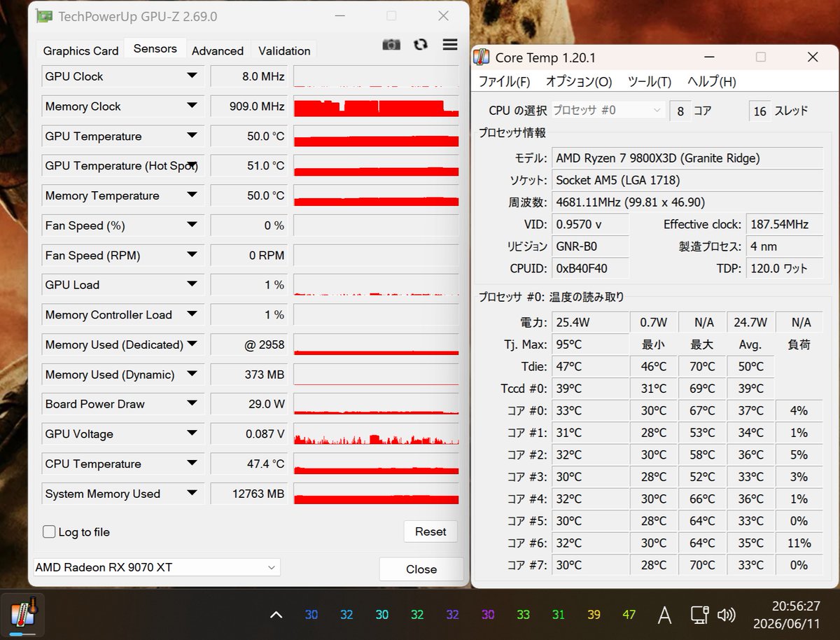Expand the Board Power Draw dropdown arrow
840x640 pixels.
point(192,403)
